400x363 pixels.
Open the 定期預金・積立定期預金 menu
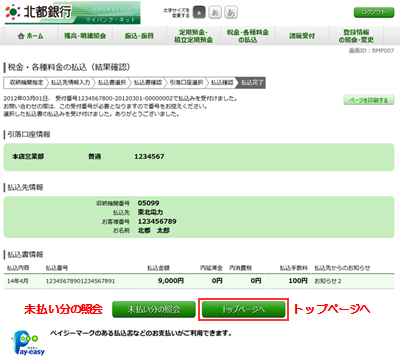click(193, 36)
